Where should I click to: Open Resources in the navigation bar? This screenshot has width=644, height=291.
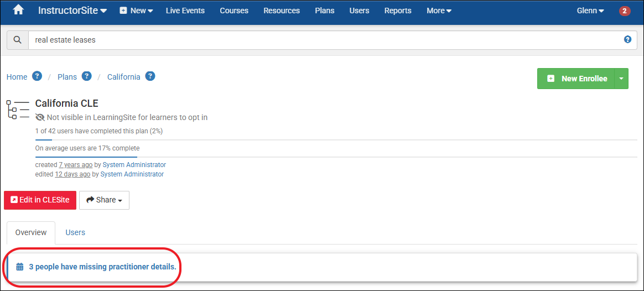(282, 11)
